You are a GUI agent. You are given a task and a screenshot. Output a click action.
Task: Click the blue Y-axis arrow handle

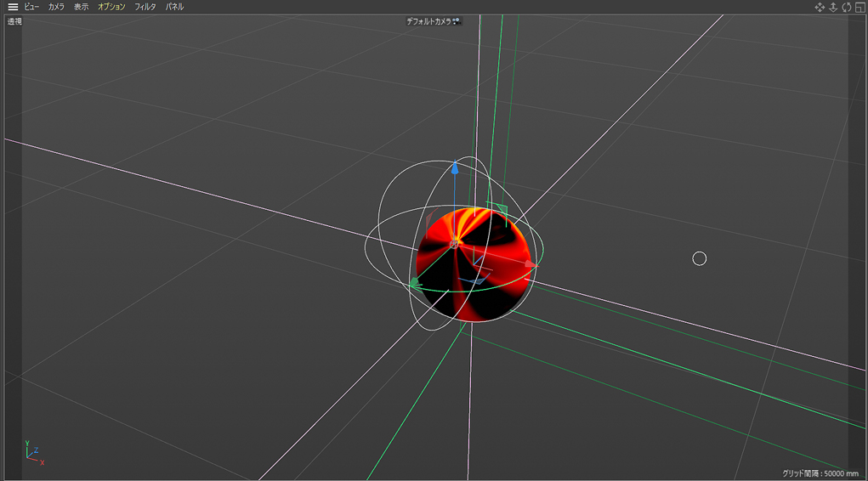[x=455, y=167]
